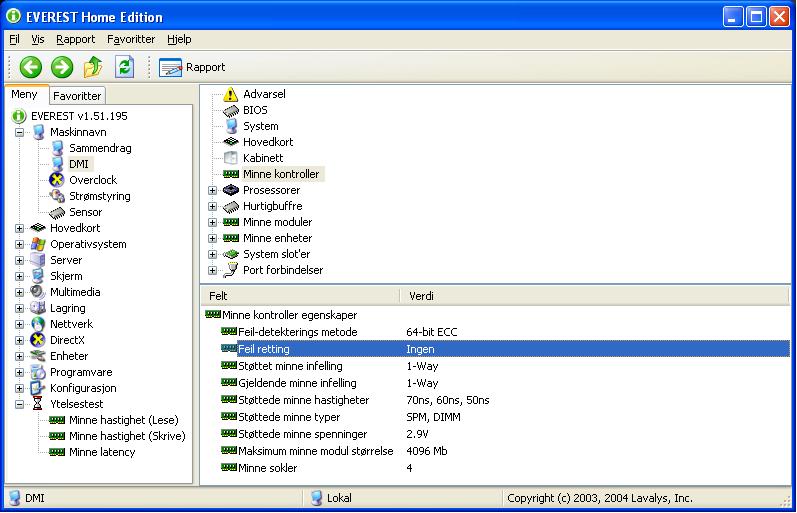Viewport: 797px width, 513px height.
Task: Collapse the Maskinnavn tree node
Action: pyautogui.click(x=19, y=132)
